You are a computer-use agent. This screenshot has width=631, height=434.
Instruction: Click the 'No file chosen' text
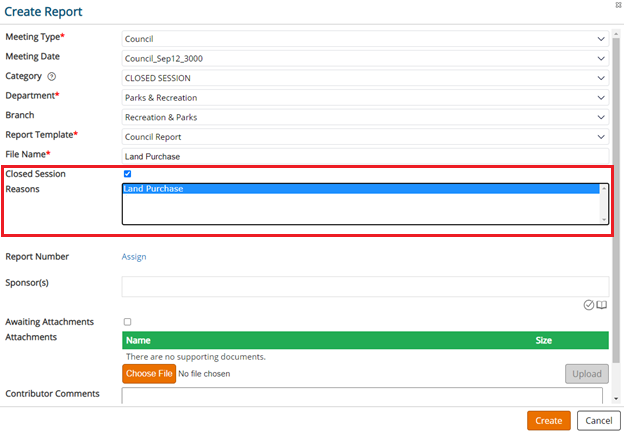tap(204, 374)
